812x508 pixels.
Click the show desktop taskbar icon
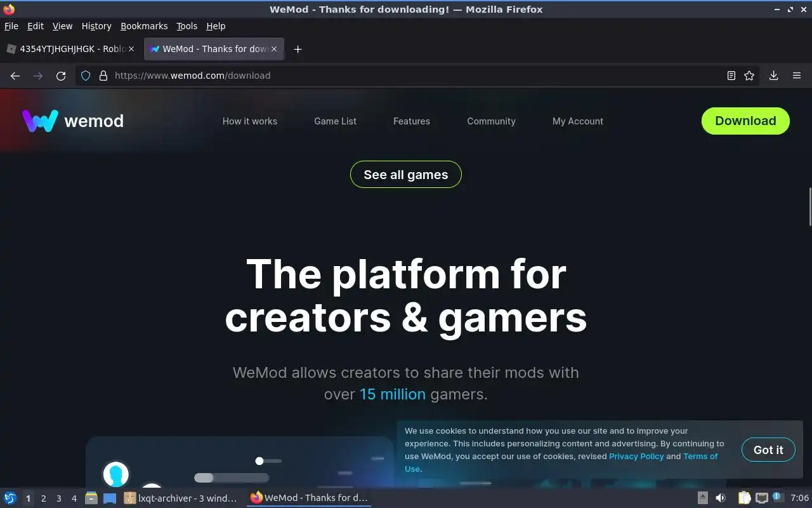(x=110, y=498)
